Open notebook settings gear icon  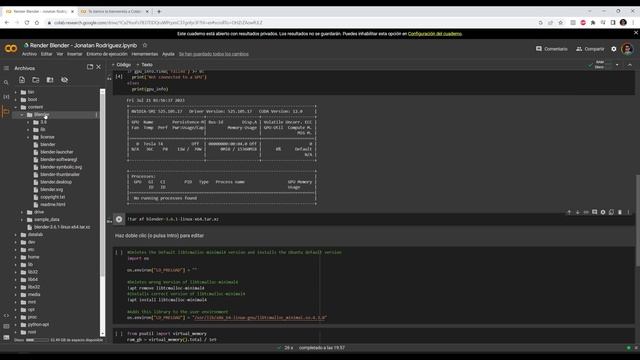point(614,49)
